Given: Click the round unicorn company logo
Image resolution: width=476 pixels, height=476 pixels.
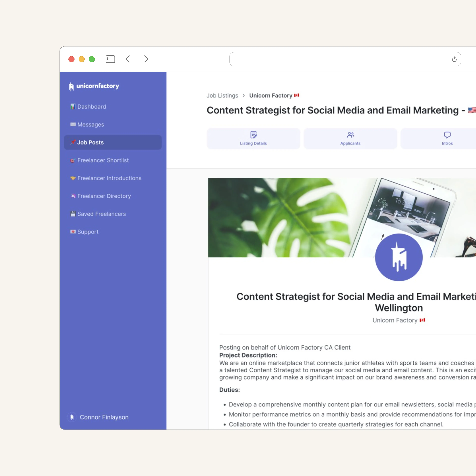Looking at the screenshot, I should (x=399, y=257).
